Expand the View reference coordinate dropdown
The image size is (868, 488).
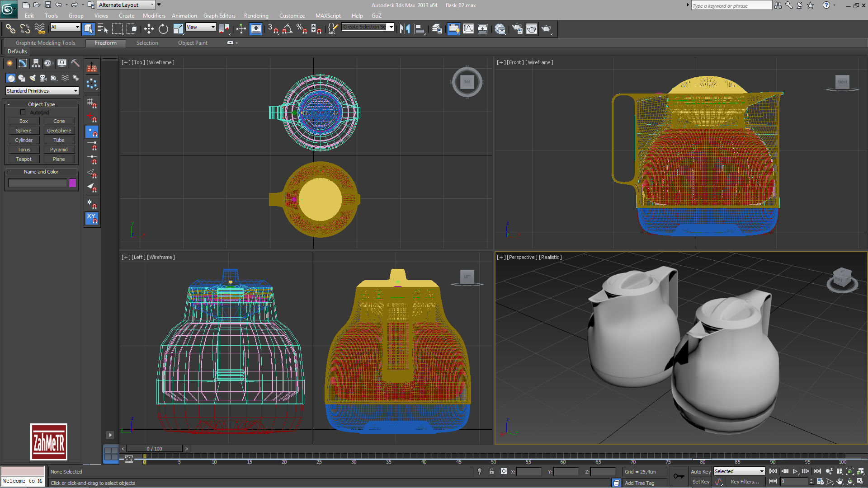pos(201,28)
